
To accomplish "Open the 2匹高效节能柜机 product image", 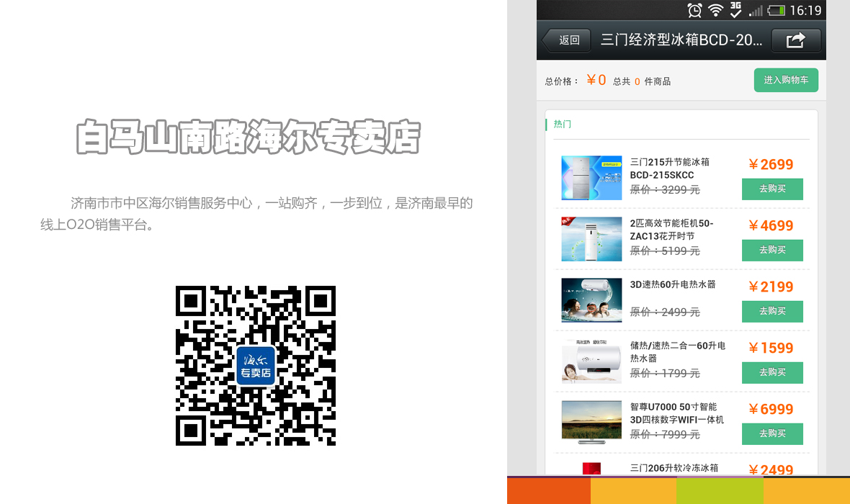I will [x=591, y=239].
